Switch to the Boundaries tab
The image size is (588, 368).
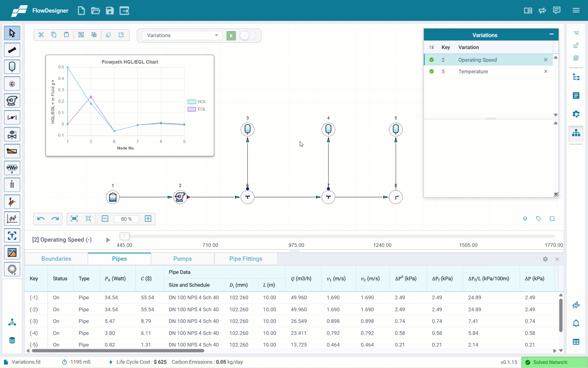[x=56, y=259]
